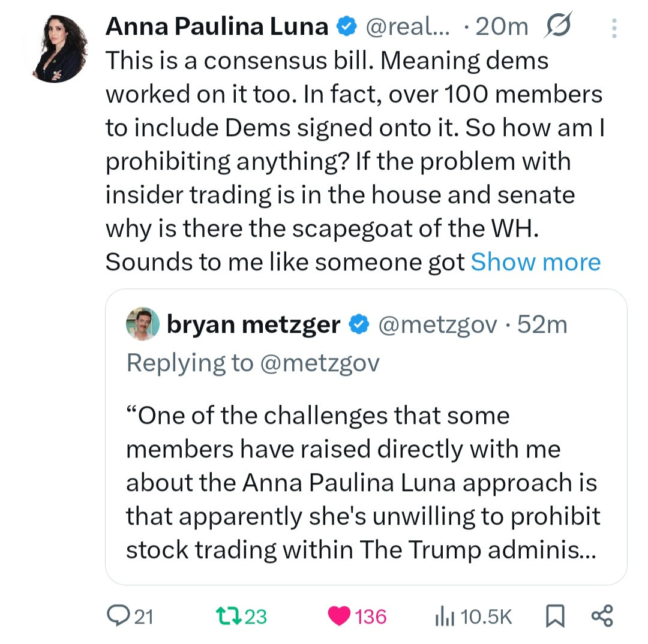Screen dimensions: 648x644
Task: Click Anna Paulina Luna's blue verified badge
Action: [x=347, y=27]
